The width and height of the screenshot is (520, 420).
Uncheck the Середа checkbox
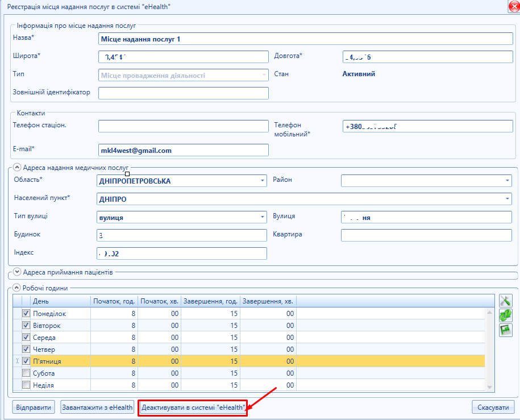pos(26,337)
